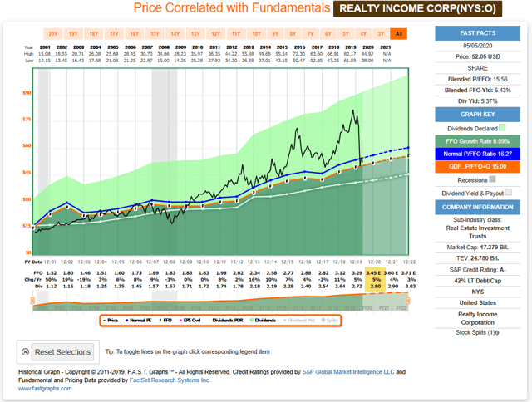Image resolution: width=532 pixels, height=402 pixels.
Task: Toggle the EPS Ovd legend item
Action: click(x=190, y=321)
